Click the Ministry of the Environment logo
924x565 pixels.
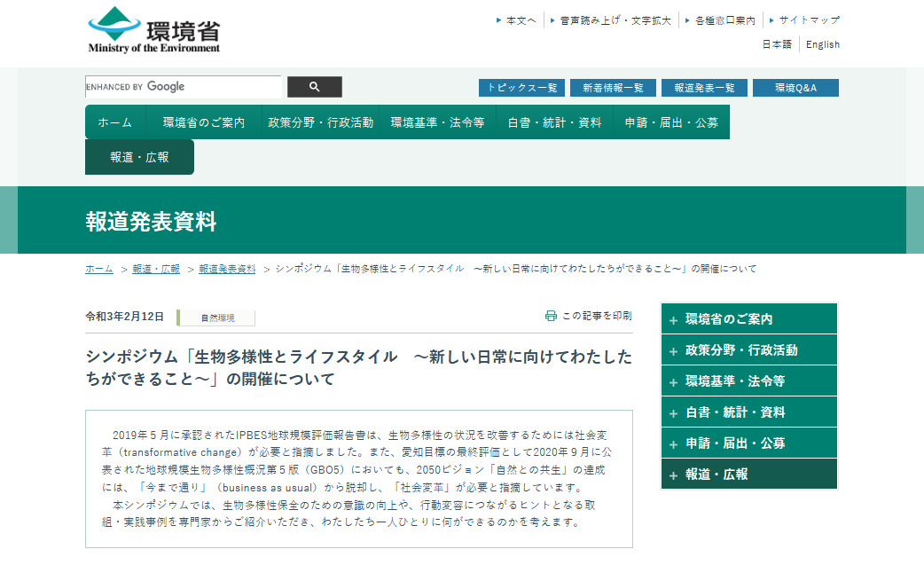154,31
